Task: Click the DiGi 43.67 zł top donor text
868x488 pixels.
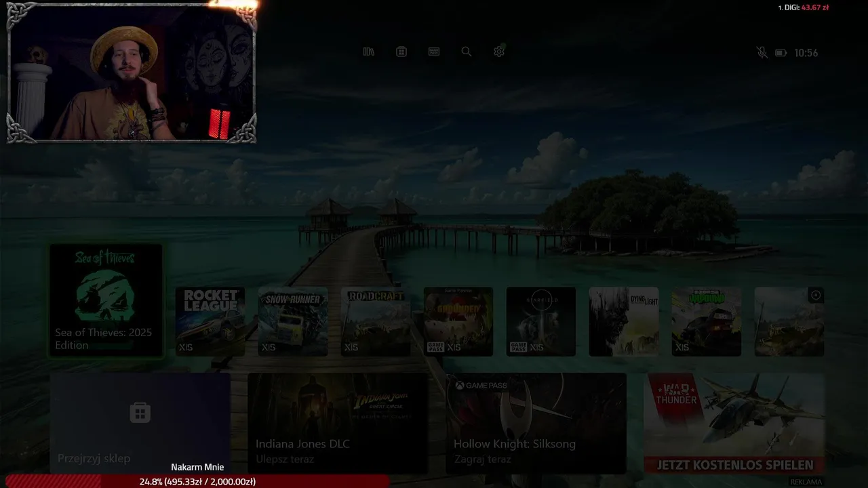Action: coord(804,7)
